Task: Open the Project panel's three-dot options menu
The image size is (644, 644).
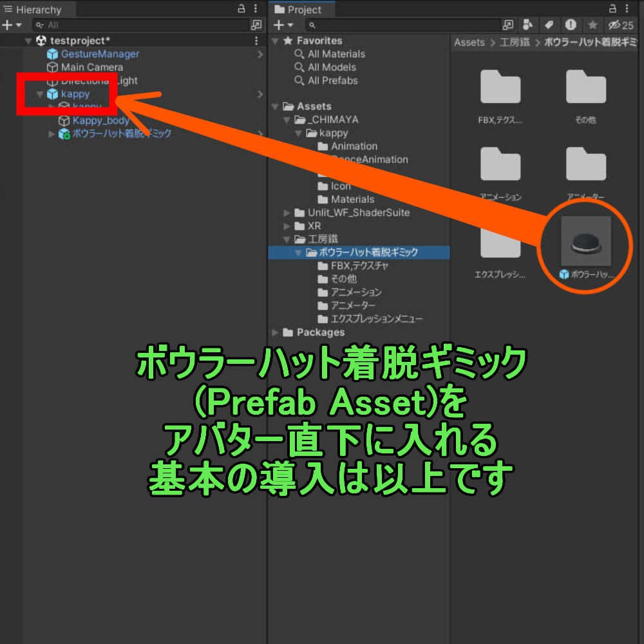Action: 627,10
